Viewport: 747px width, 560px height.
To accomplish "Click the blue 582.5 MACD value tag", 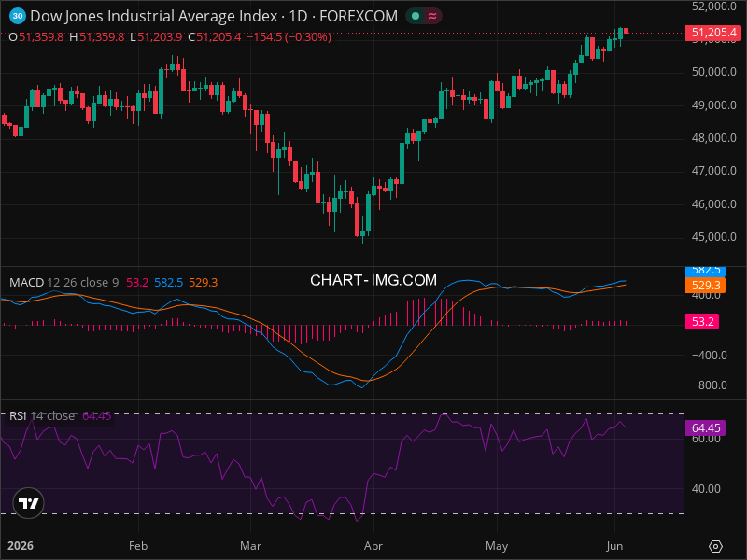I will 706,271.
